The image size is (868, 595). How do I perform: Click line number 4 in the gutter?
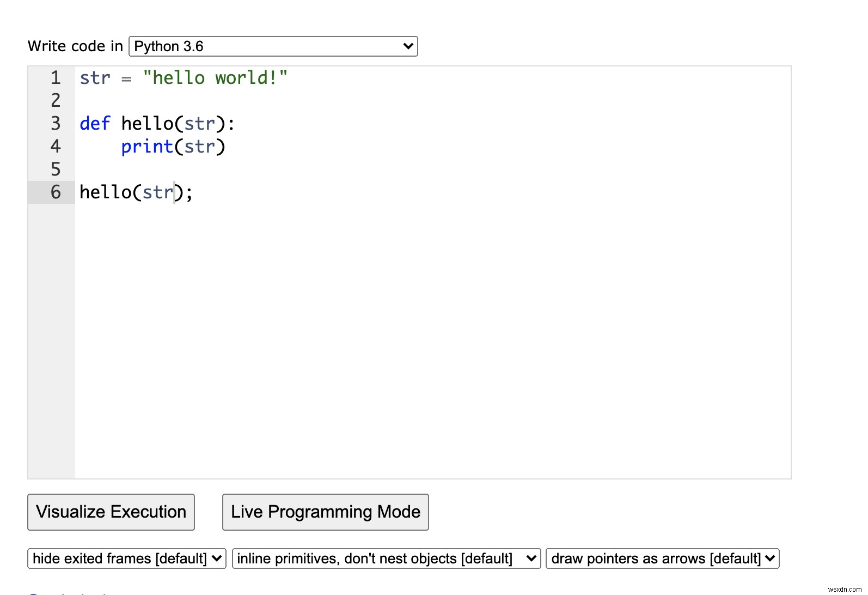(x=56, y=147)
